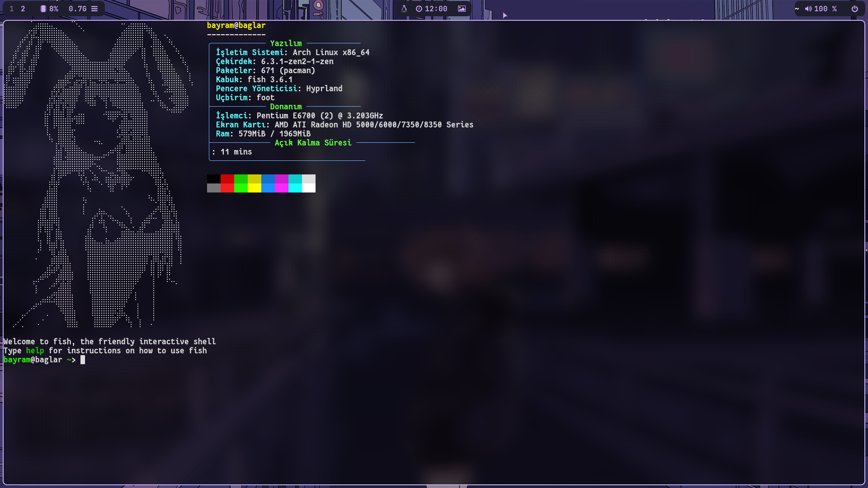Image resolution: width=868 pixels, height=488 pixels.
Task: Click the CPU chip usage icon
Action: 43,9
